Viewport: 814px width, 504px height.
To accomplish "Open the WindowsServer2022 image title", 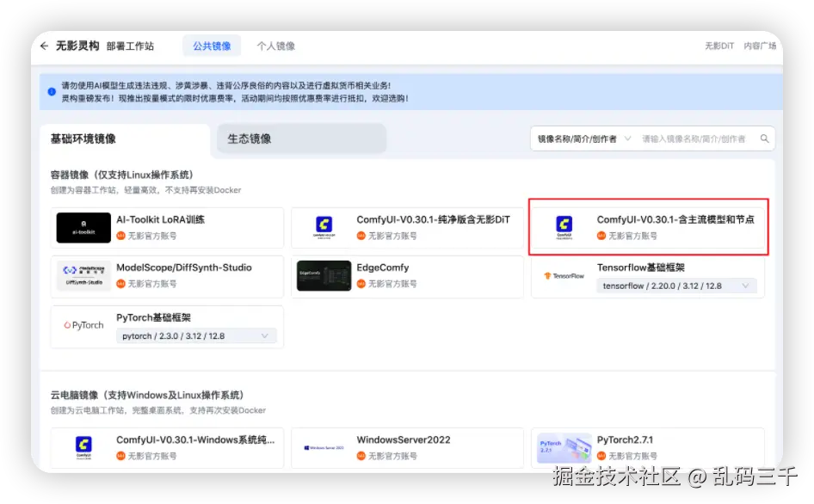I will (404, 439).
